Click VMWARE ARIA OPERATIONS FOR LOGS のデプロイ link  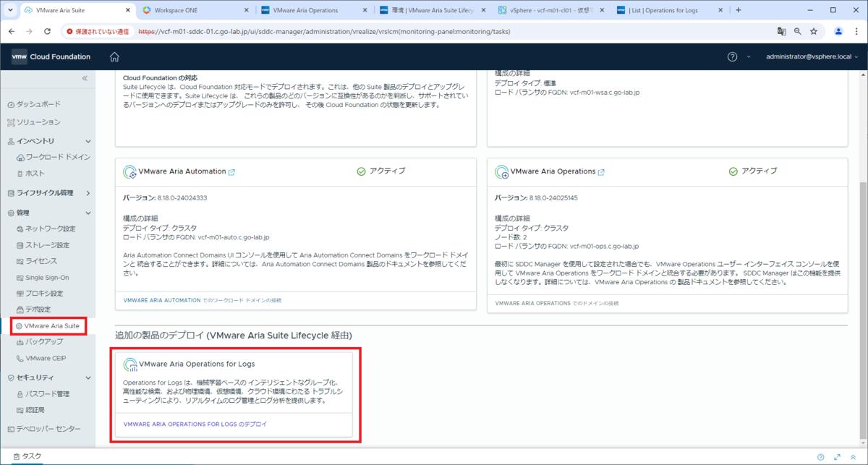coord(195,424)
